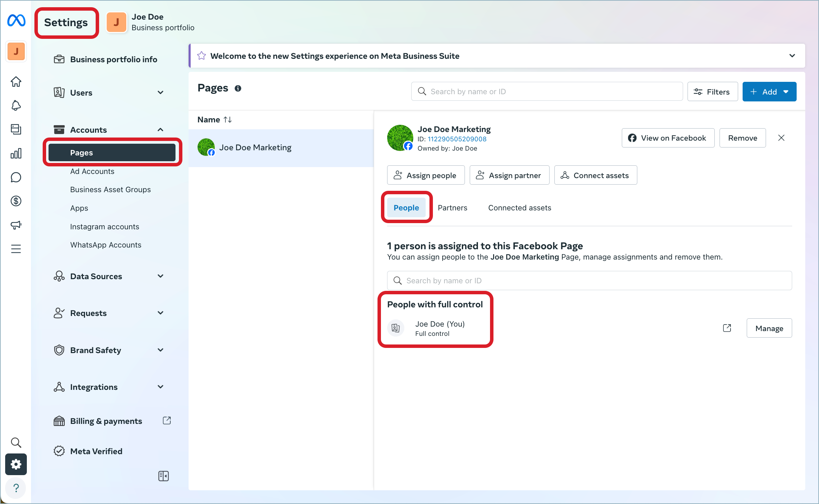The height and width of the screenshot is (504, 819).
Task: Open the All Tools hamburger icon
Action: (16, 249)
